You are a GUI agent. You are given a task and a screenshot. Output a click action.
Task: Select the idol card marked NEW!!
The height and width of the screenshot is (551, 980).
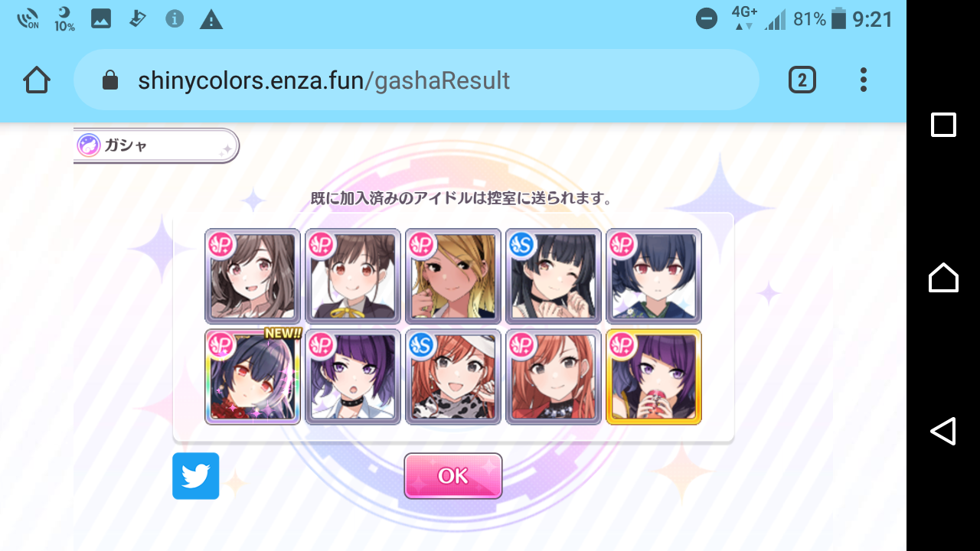tap(253, 377)
